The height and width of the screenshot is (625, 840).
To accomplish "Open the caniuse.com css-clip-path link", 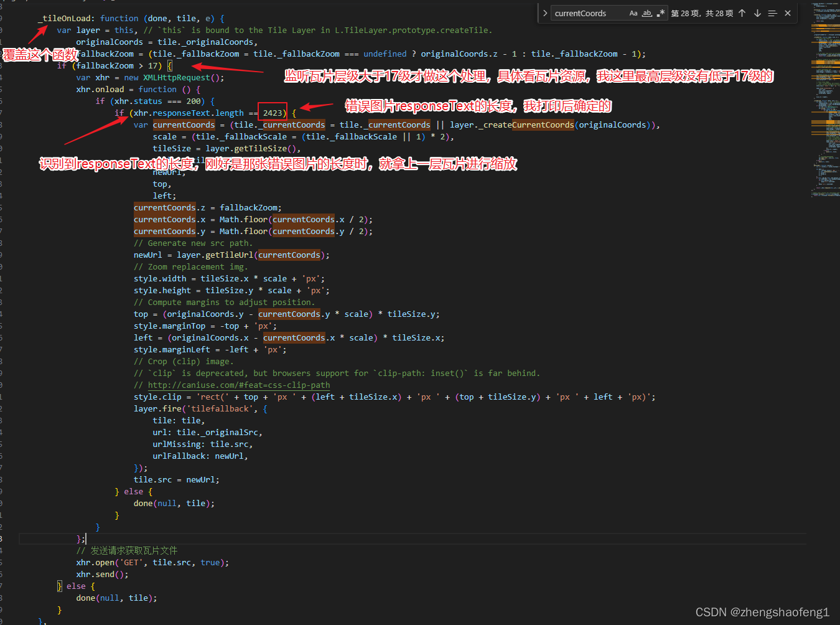I will pyautogui.click(x=239, y=385).
